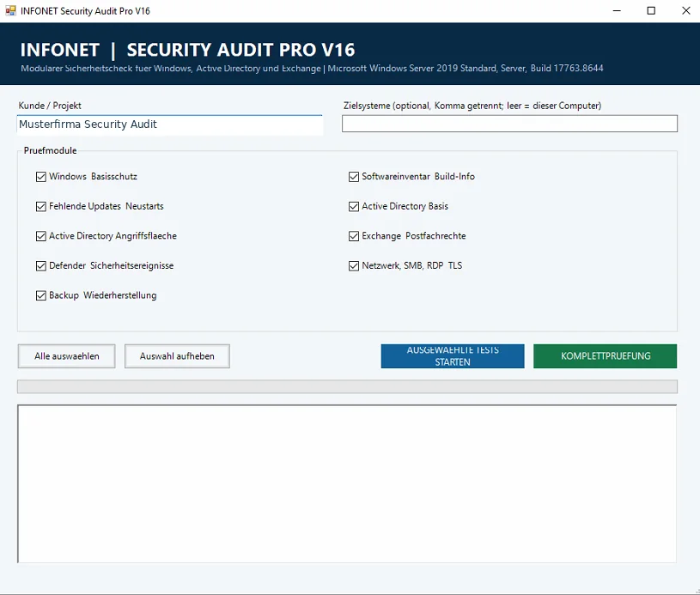This screenshot has height=595, width=700.
Task: Start selected tests with Ausgewaehlte Tests Starten
Action: coord(453,356)
